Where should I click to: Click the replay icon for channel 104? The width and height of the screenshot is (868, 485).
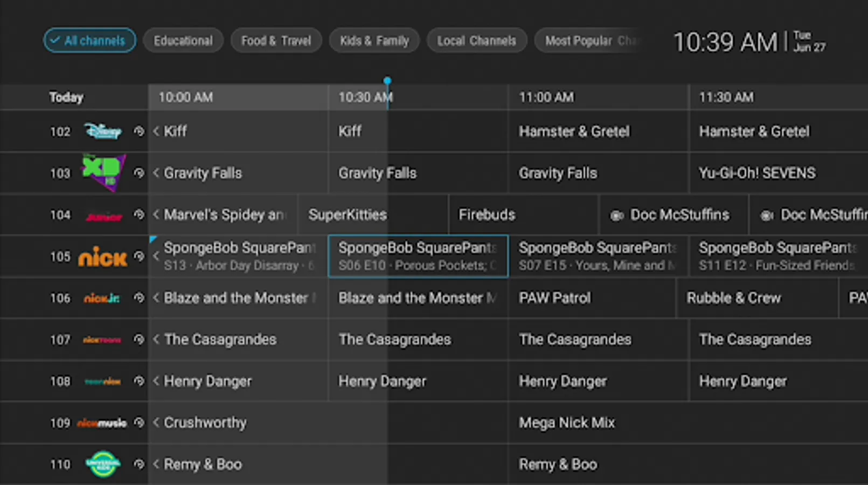click(139, 214)
